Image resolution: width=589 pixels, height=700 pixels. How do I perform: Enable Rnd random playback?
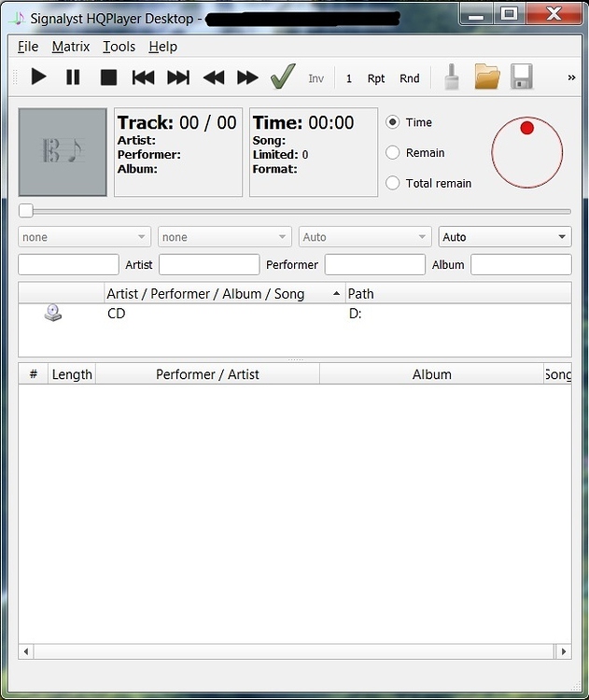[410, 78]
